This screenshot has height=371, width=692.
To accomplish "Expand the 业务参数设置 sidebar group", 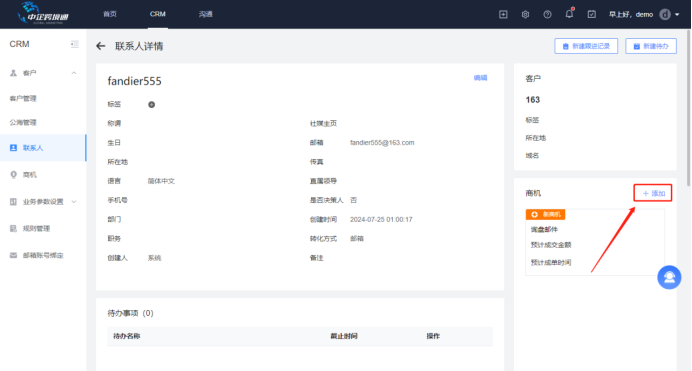I will (x=43, y=202).
